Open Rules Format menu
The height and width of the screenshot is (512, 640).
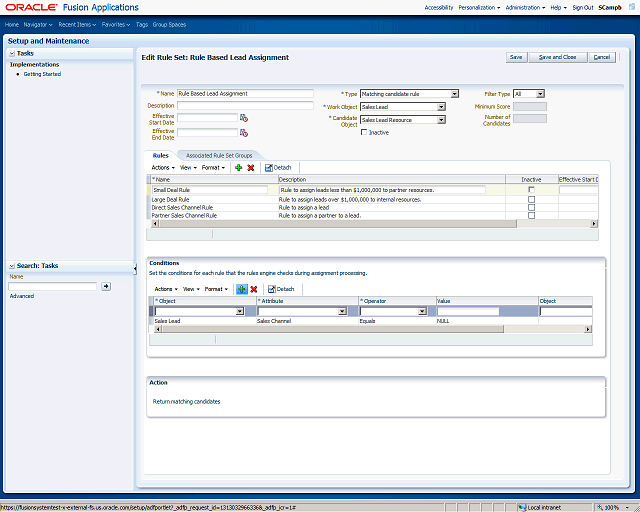coord(213,167)
